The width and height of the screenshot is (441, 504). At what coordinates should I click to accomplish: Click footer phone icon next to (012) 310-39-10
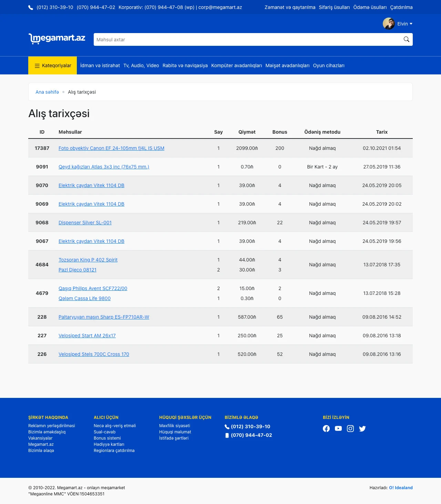pos(227,427)
